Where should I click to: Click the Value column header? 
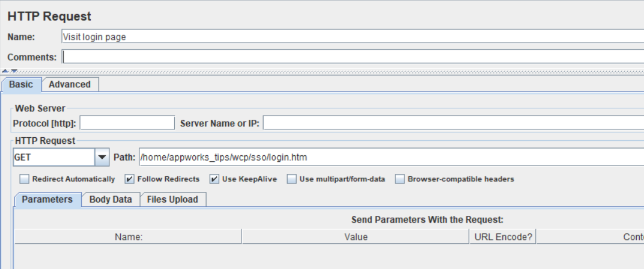tap(356, 237)
